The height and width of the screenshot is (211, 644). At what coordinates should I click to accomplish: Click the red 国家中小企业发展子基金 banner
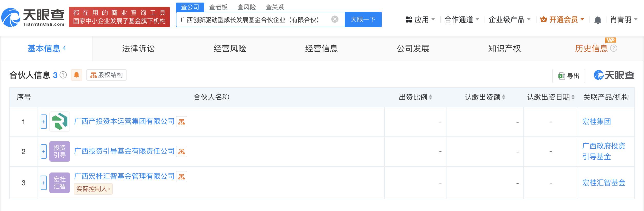[119, 17]
